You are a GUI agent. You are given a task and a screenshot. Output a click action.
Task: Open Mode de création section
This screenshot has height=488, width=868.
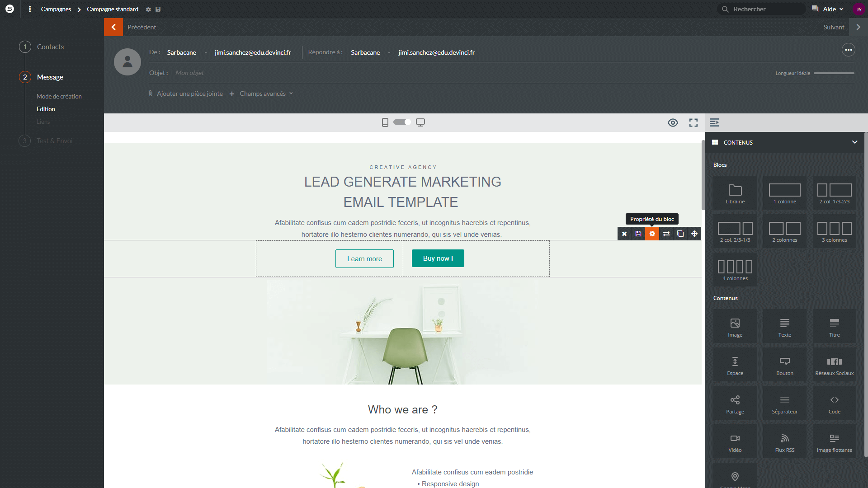click(59, 96)
